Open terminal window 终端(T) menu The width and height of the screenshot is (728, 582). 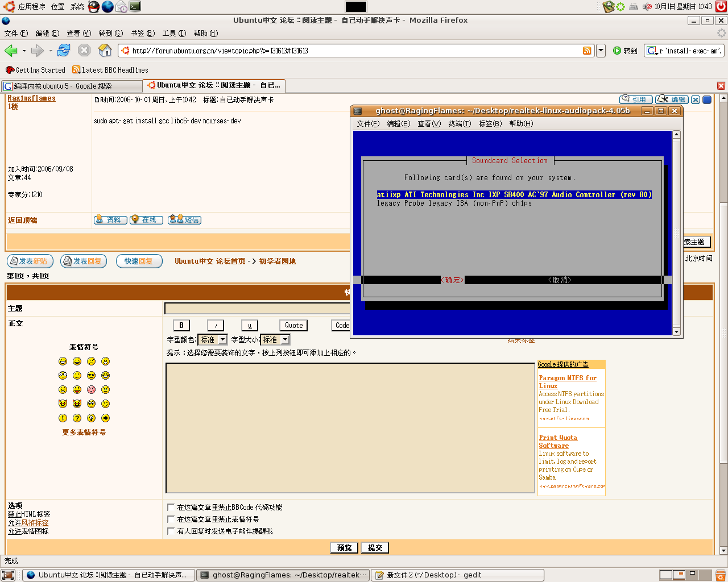[460, 124]
